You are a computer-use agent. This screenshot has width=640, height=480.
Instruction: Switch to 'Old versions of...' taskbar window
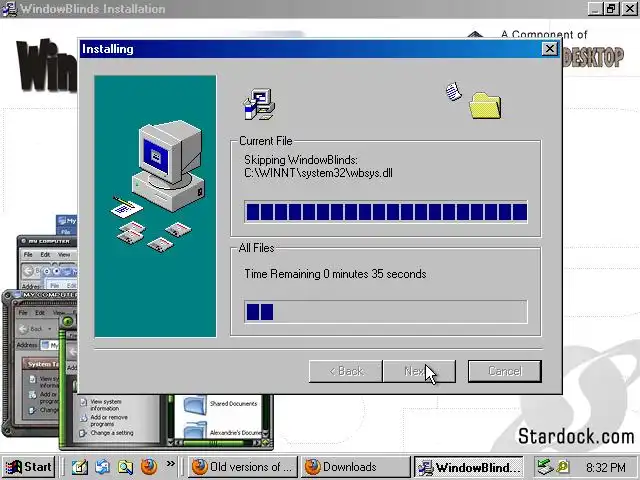[x=243, y=467]
